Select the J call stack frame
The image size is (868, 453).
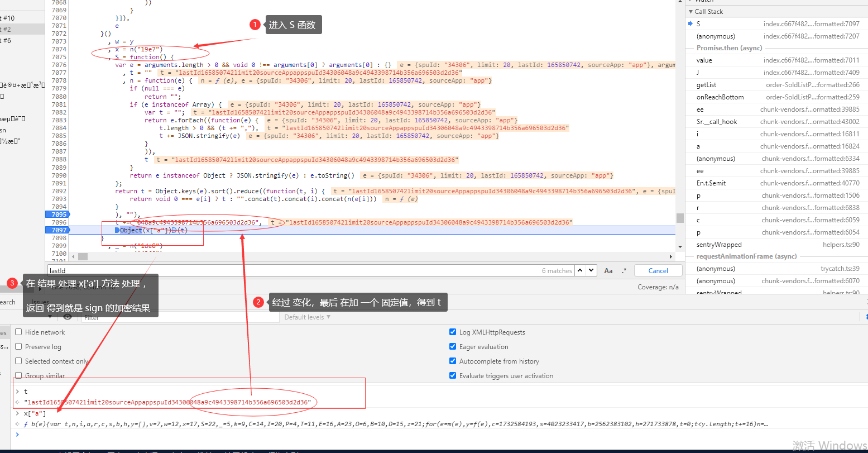pyautogui.click(x=776, y=73)
